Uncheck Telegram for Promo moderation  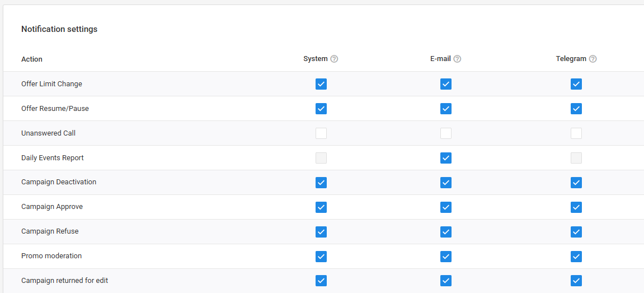click(x=576, y=257)
